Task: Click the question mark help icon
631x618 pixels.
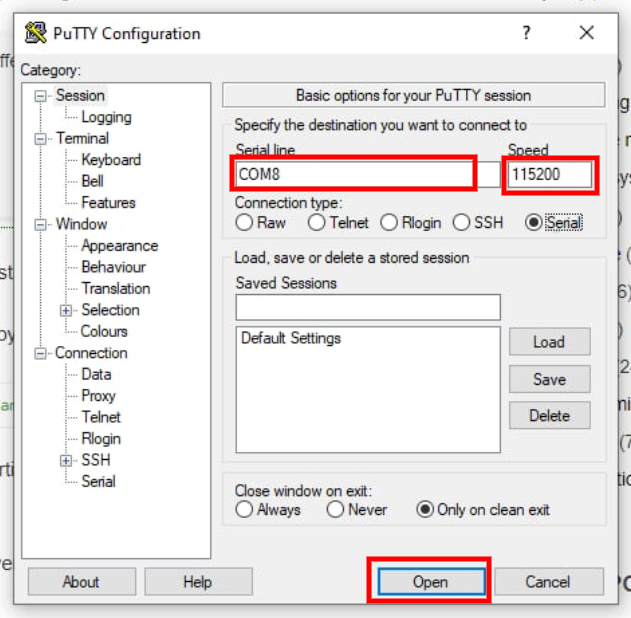Action: pyautogui.click(x=526, y=33)
